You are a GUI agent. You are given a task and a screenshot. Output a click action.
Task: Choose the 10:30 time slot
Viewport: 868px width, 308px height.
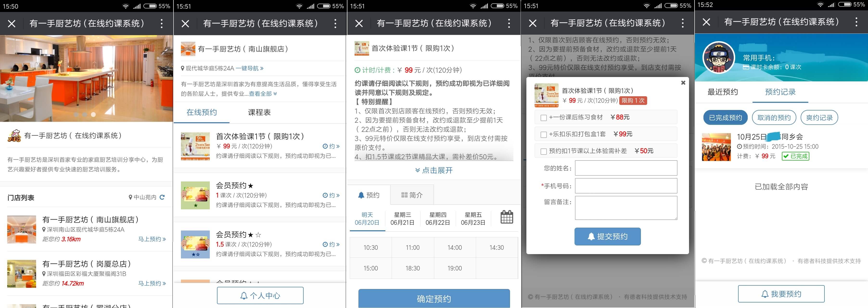click(x=371, y=248)
